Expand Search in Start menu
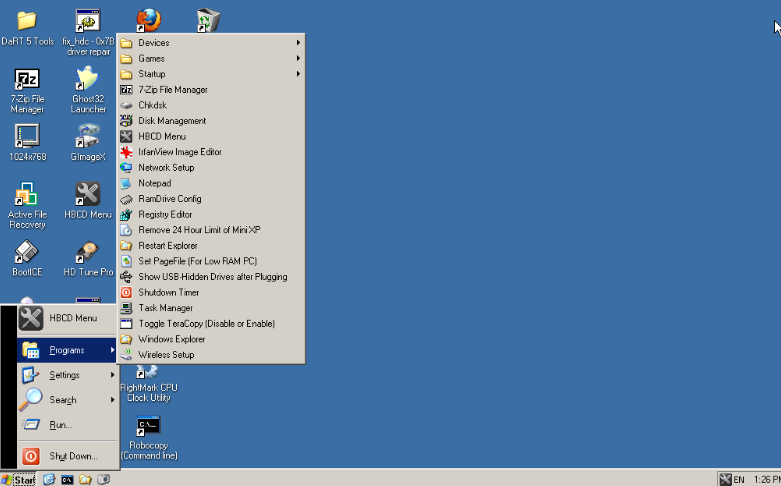781x486 pixels. (x=67, y=400)
